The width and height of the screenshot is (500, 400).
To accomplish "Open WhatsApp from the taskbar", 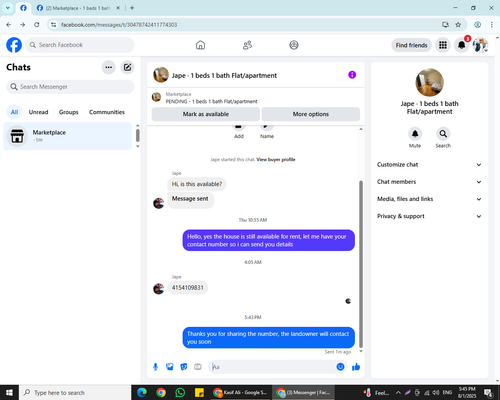I will (180, 393).
